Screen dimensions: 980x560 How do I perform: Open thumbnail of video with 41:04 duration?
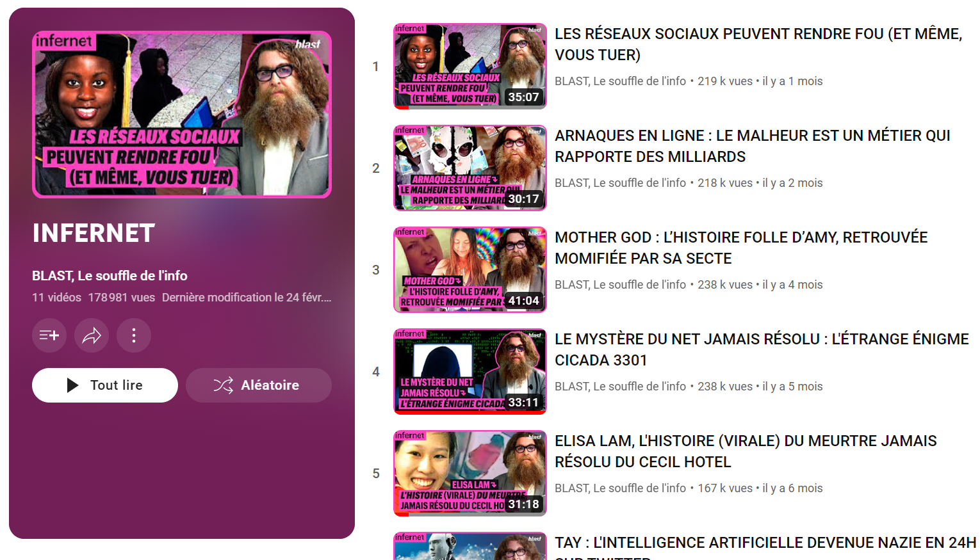[470, 269]
